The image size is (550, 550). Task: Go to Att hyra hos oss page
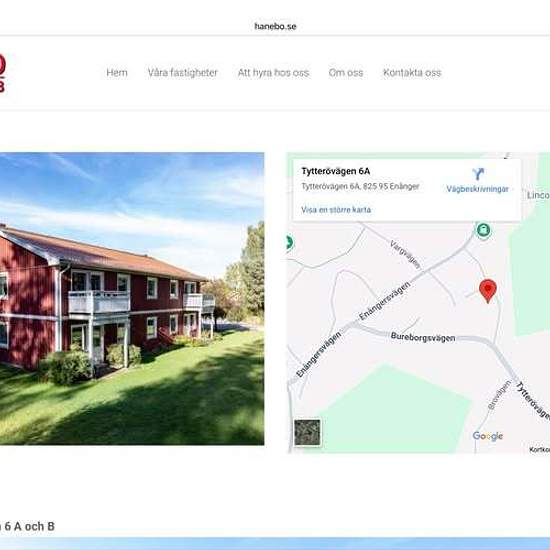[273, 73]
